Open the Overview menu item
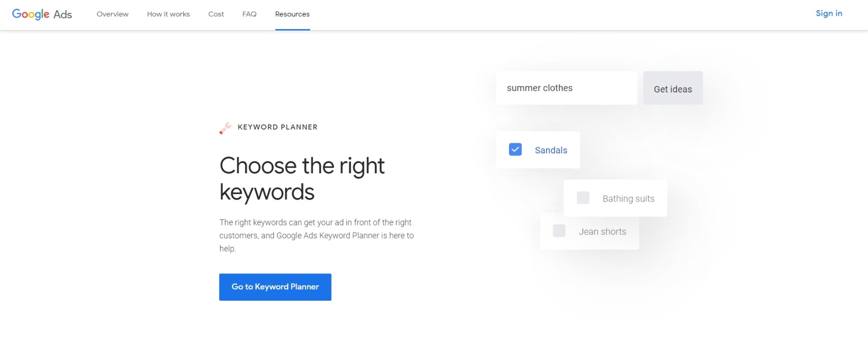The image size is (868, 352). 112,14
